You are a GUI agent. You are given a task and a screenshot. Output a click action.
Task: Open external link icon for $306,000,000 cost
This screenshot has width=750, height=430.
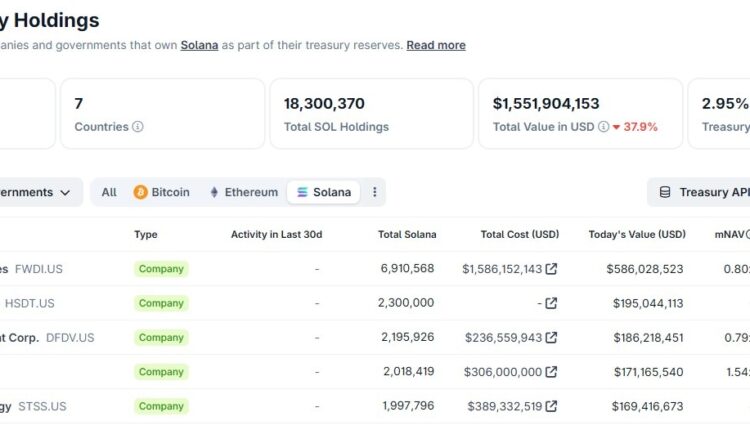click(x=551, y=372)
